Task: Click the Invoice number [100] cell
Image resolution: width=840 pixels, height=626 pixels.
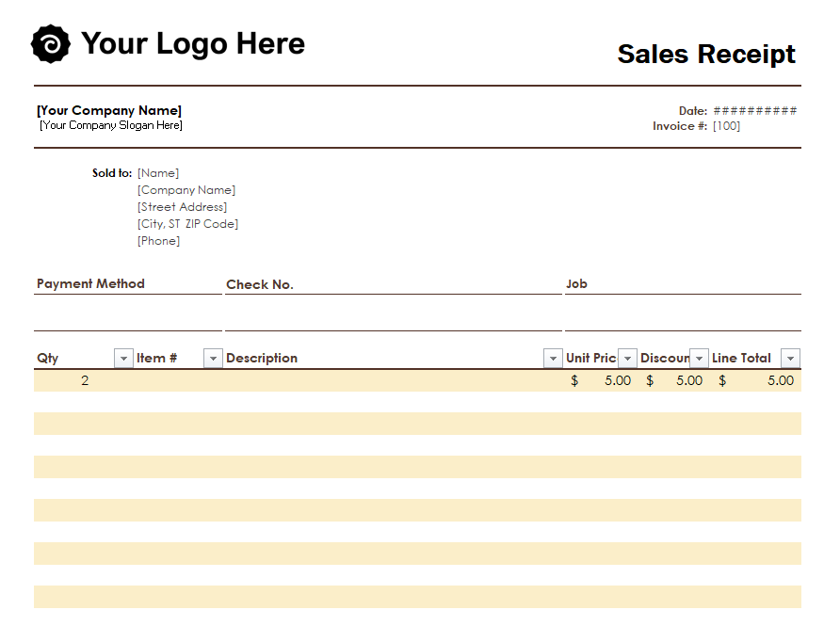Action: pos(726,126)
